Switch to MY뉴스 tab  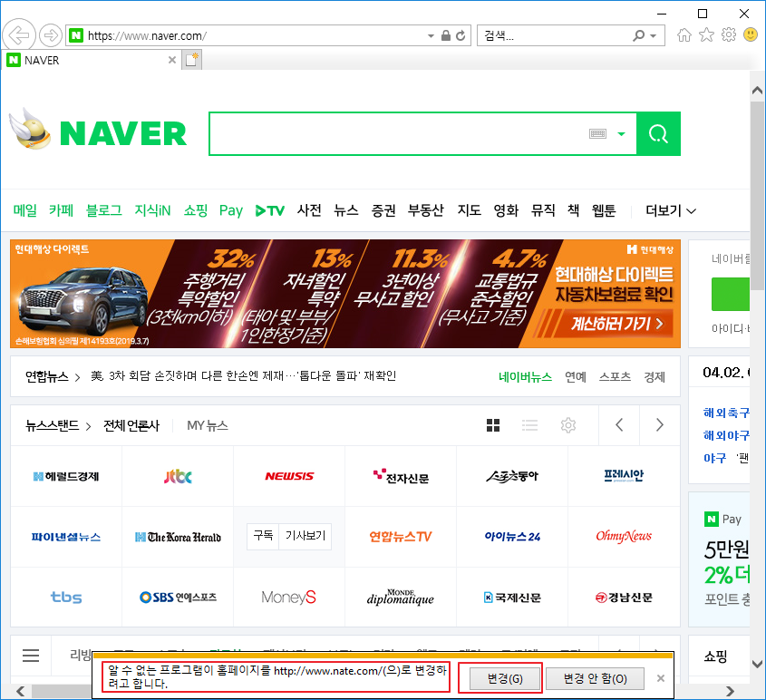pyautogui.click(x=208, y=425)
